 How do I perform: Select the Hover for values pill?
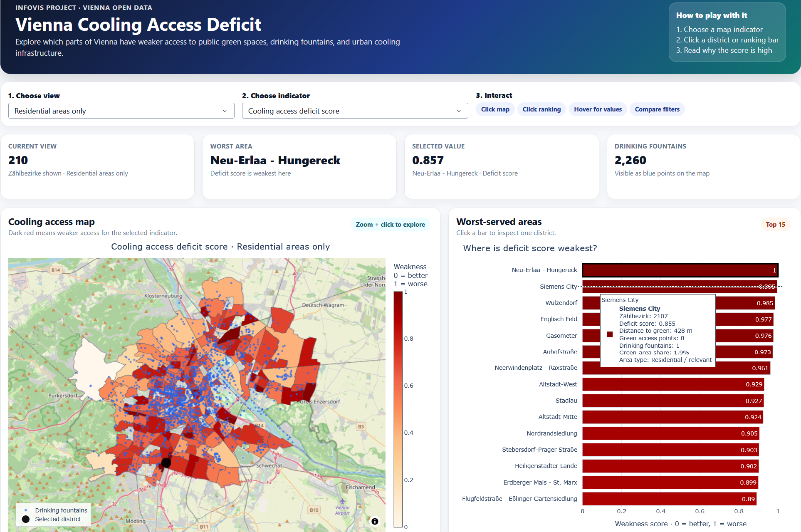(x=598, y=109)
